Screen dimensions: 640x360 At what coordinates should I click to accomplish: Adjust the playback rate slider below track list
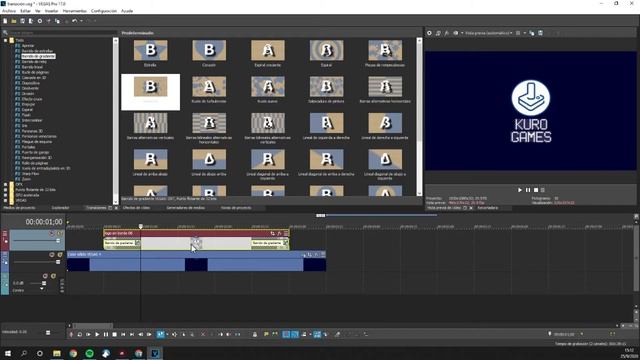(x=48, y=332)
